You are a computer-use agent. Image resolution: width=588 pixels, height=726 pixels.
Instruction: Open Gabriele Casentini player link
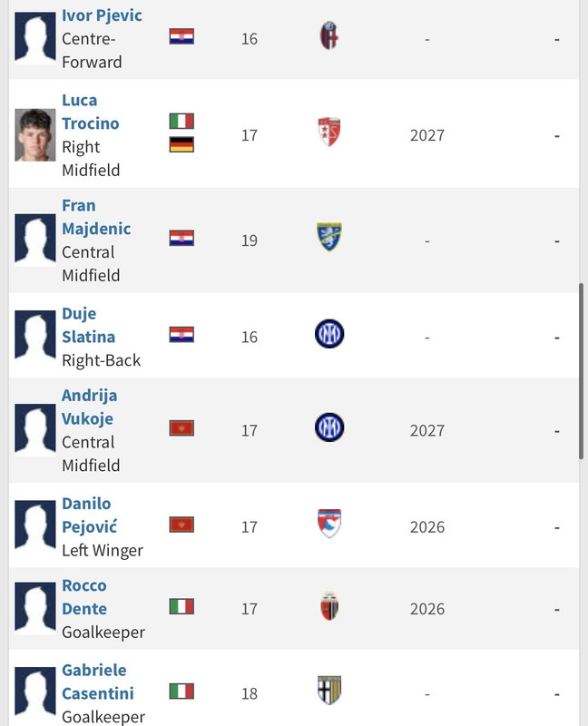click(97, 682)
